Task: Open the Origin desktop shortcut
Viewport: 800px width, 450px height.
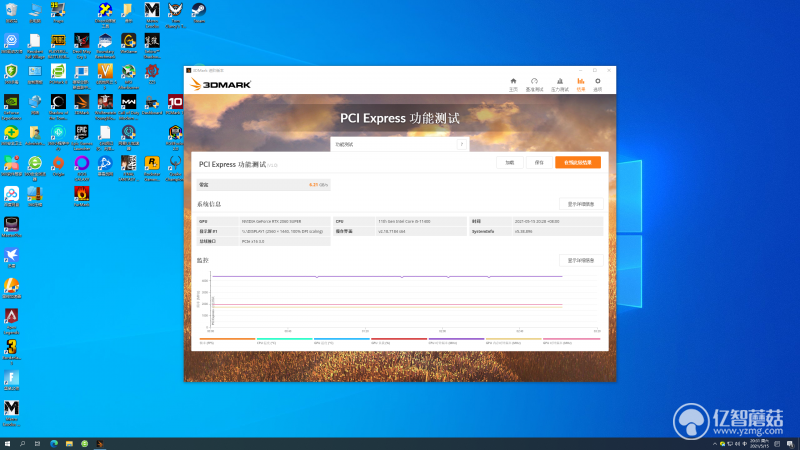Action: (x=58, y=166)
